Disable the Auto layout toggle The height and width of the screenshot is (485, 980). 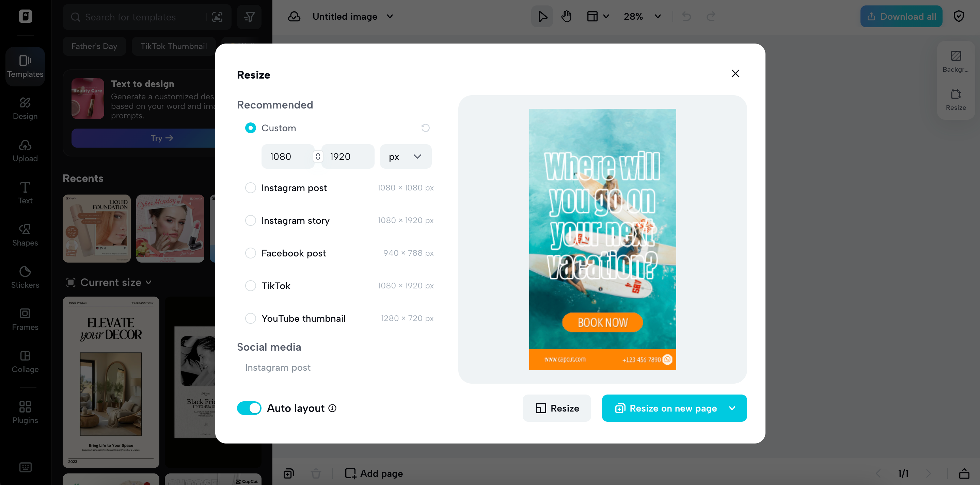[249, 408]
